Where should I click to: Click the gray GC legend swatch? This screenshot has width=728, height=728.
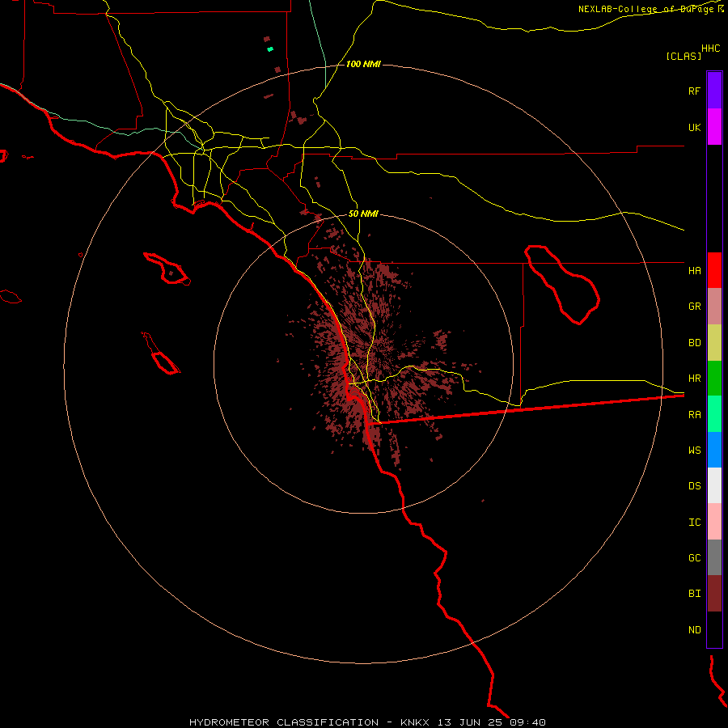point(714,557)
